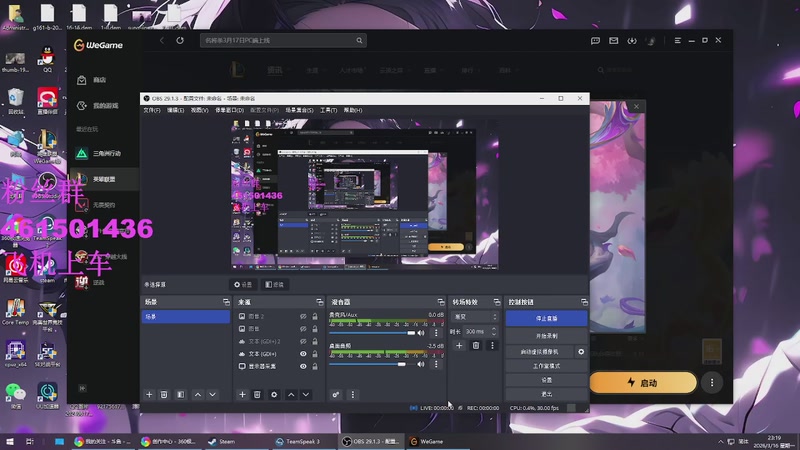Expand more options beside WeGame launch button

(712, 382)
